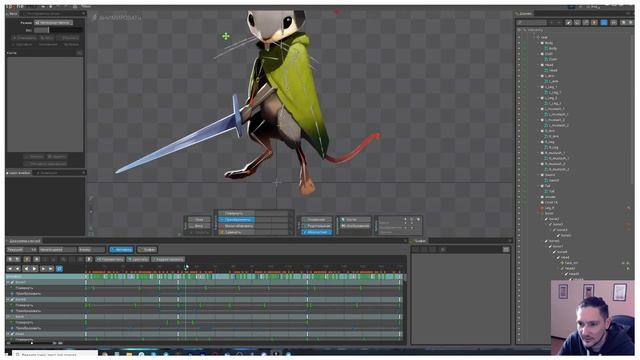
Task: Click the third filter icon in tree toolbar
Action: tap(586, 22)
